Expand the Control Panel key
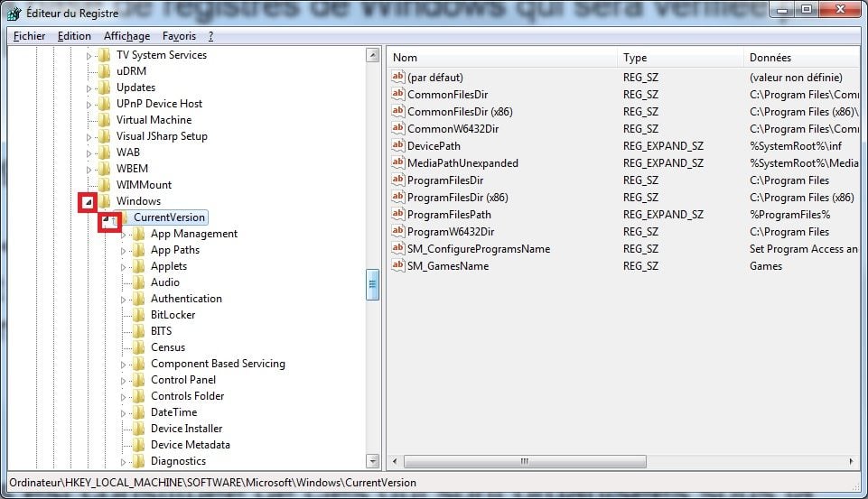This screenshot has height=499, width=868. [123, 381]
